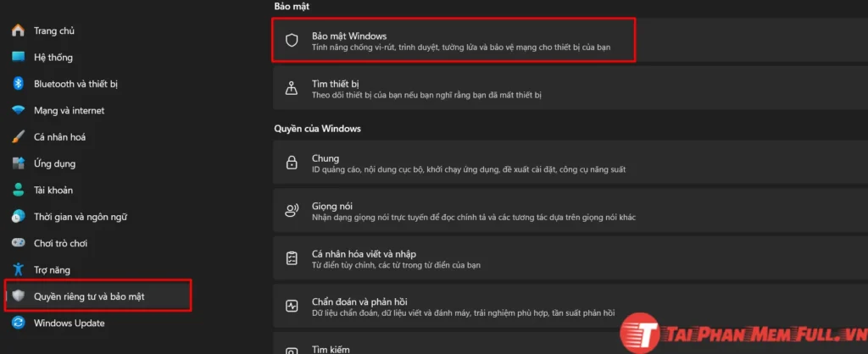The width and height of the screenshot is (868, 354).
Task: Click the Bluetooth icon in sidebar
Action: click(18, 84)
